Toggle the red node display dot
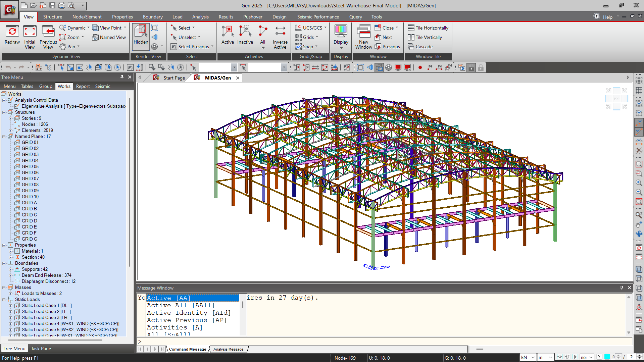Screen dimensions: 644x362 [x=420, y=67]
